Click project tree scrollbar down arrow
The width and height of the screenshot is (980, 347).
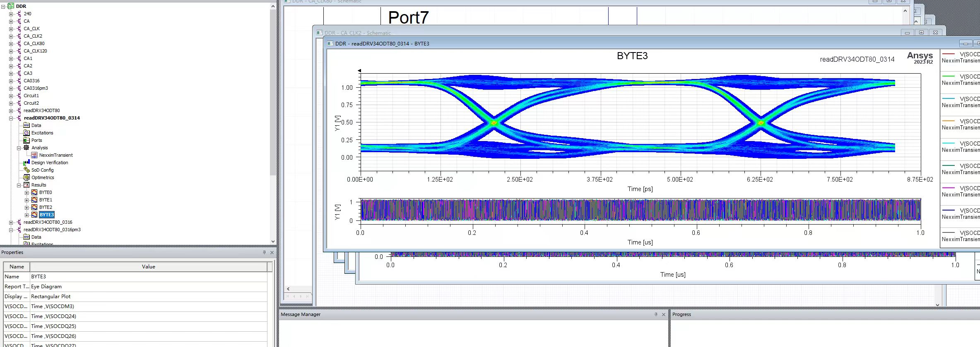coord(273,242)
